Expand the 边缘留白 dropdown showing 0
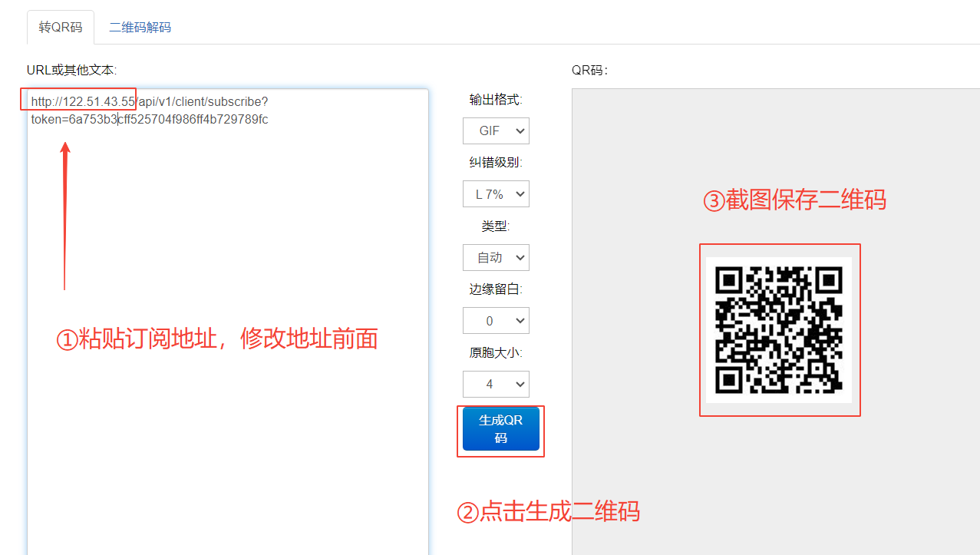 click(x=496, y=321)
